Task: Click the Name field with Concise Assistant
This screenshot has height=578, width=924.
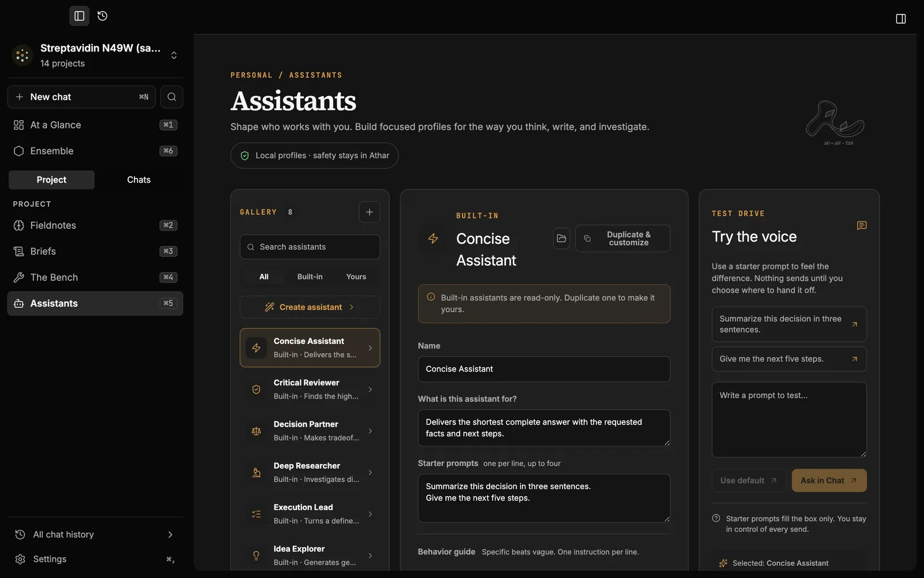Action: [544, 369]
